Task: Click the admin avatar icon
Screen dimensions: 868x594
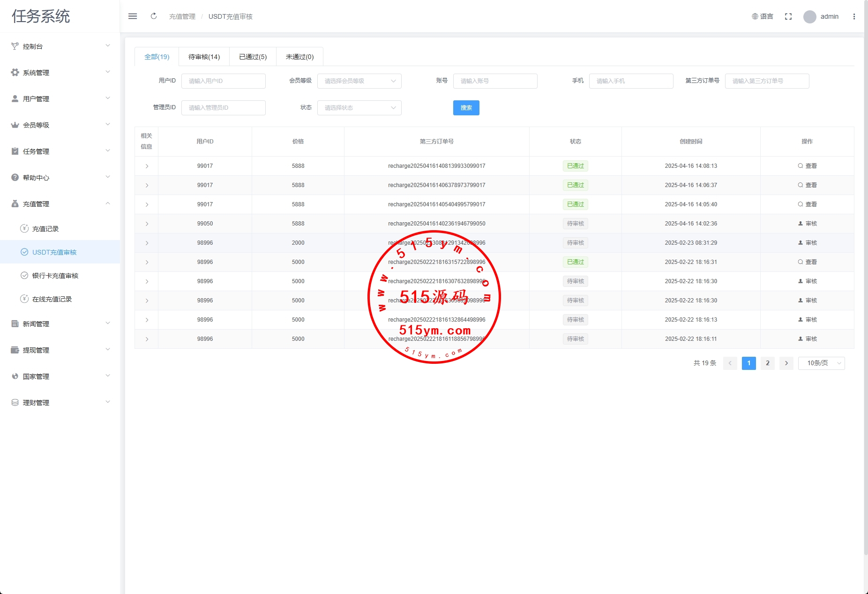Action: tap(809, 17)
